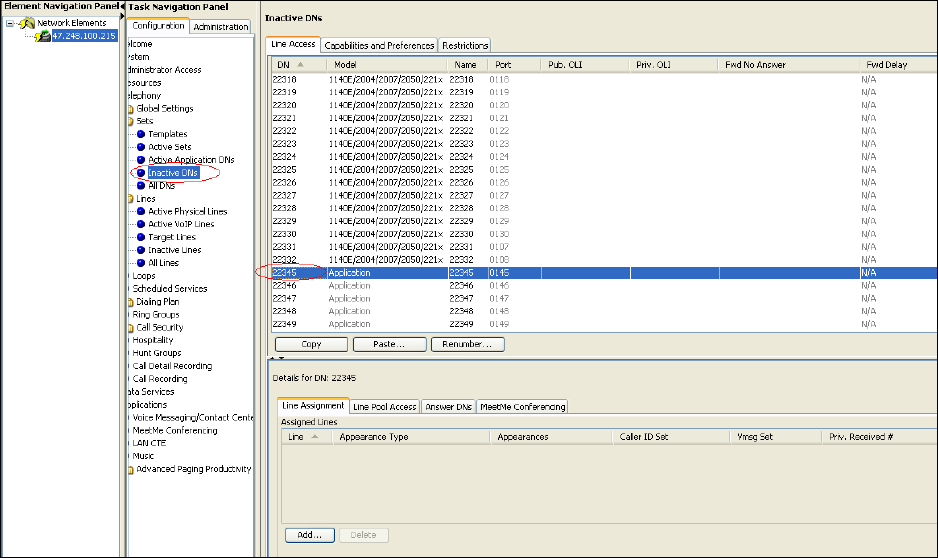Collapse the Network Elements tree node
The image size is (938, 558).
pyautogui.click(x=10, y=23)
